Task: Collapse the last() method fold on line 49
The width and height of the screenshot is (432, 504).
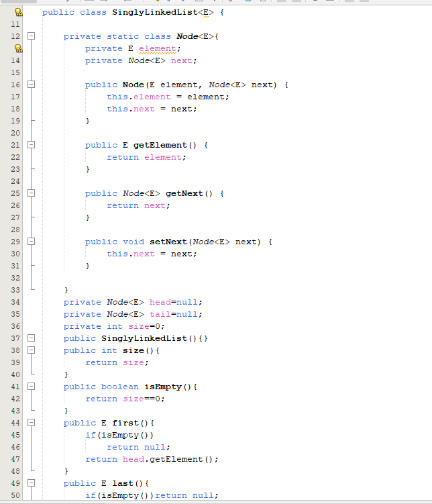Action: (x=31, y=483)
